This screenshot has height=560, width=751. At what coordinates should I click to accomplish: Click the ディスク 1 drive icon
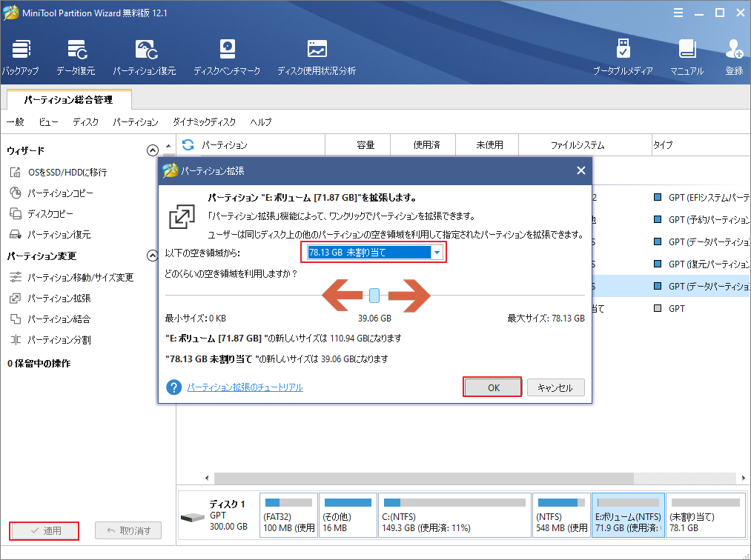(x=193, y=517)
